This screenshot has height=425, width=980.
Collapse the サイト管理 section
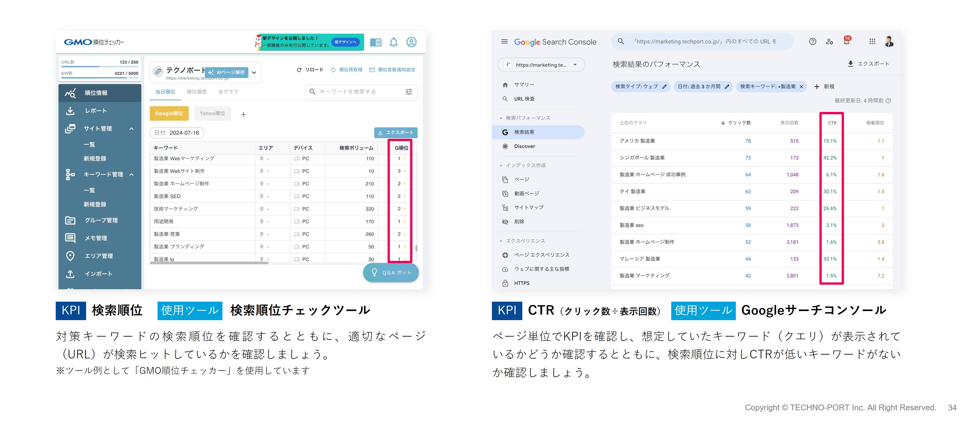click(x=131, y=129)
